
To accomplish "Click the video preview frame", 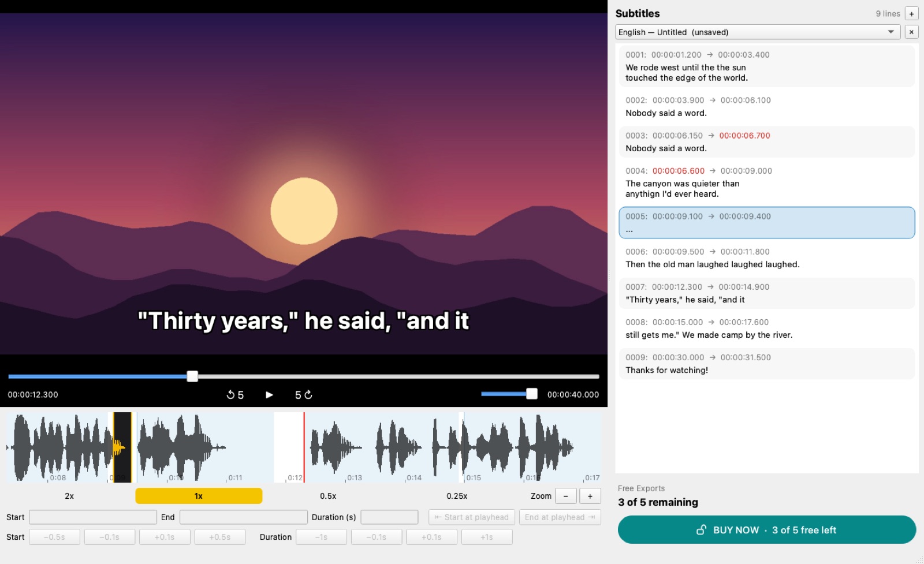I will (x=304, y=184).
